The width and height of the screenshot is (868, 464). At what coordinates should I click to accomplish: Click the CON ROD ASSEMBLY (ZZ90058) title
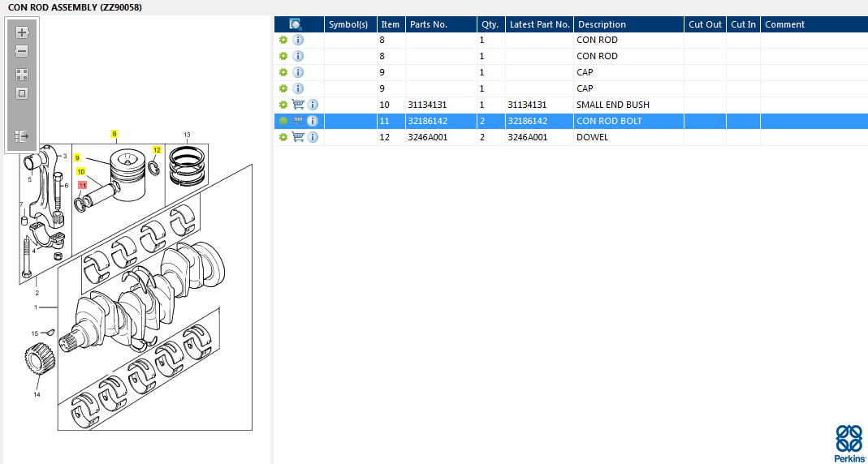click(75, 8)
